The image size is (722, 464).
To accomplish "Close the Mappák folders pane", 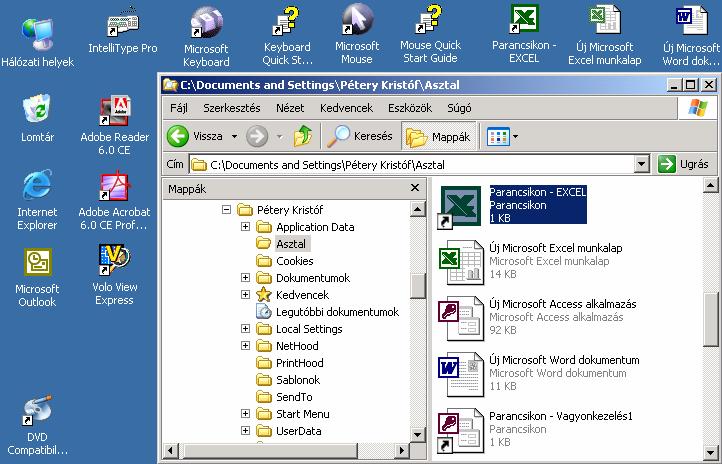I will [415, 188].
